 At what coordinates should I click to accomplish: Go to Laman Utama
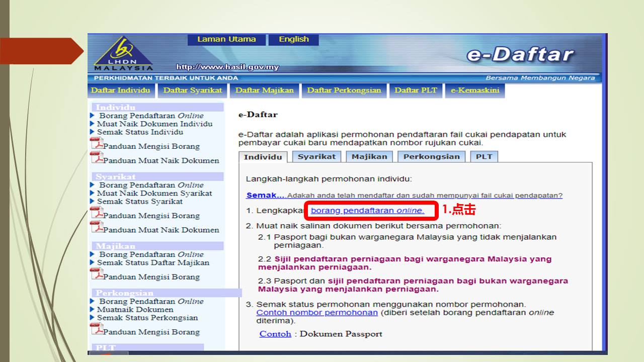(x=226, y=39)
